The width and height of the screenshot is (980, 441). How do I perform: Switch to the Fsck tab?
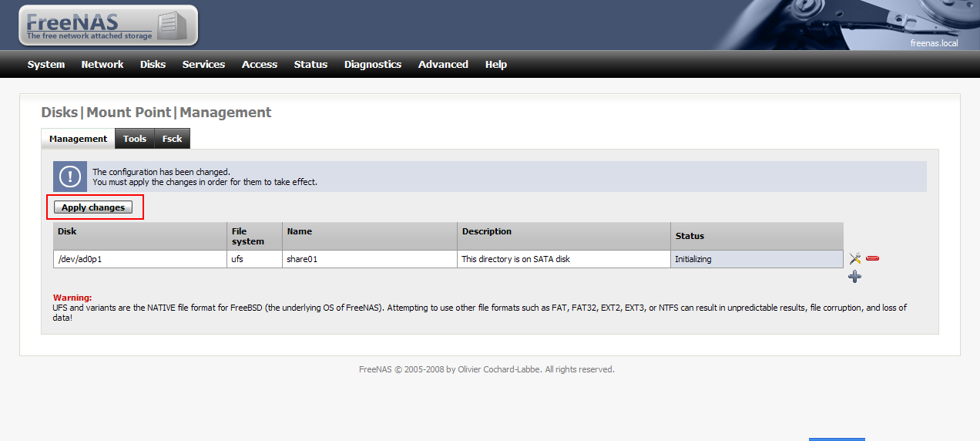tap(173, 139)
